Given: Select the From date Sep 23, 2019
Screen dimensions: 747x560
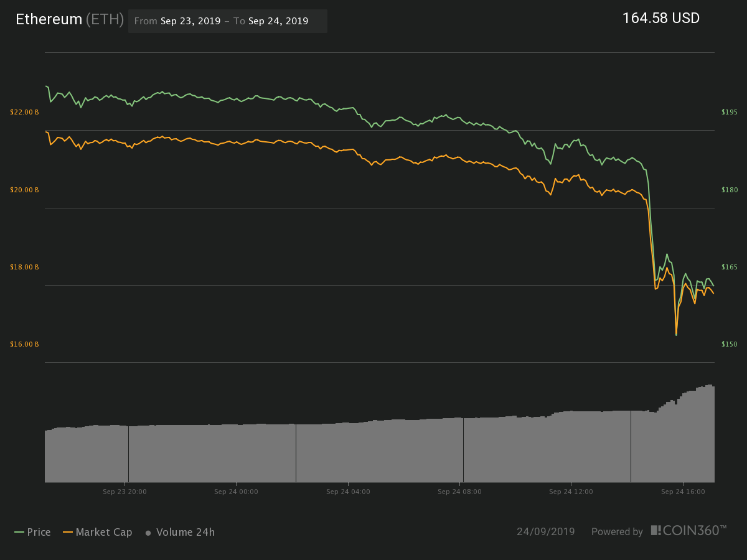Looking at the screenshot, I should 190,21.
